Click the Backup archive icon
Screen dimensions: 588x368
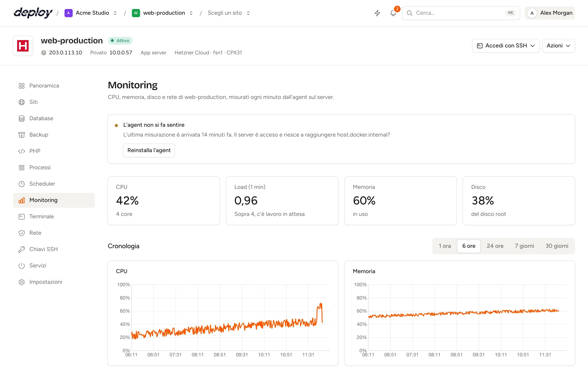click(x=22, y=135)
